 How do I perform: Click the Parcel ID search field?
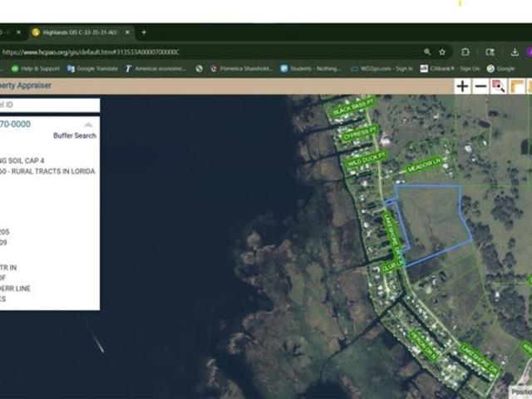coord(50,105)
